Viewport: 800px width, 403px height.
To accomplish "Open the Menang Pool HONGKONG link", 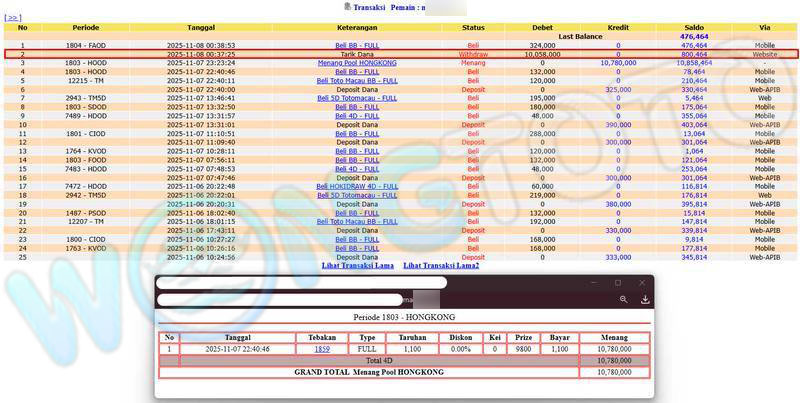I will pos(356,63).
